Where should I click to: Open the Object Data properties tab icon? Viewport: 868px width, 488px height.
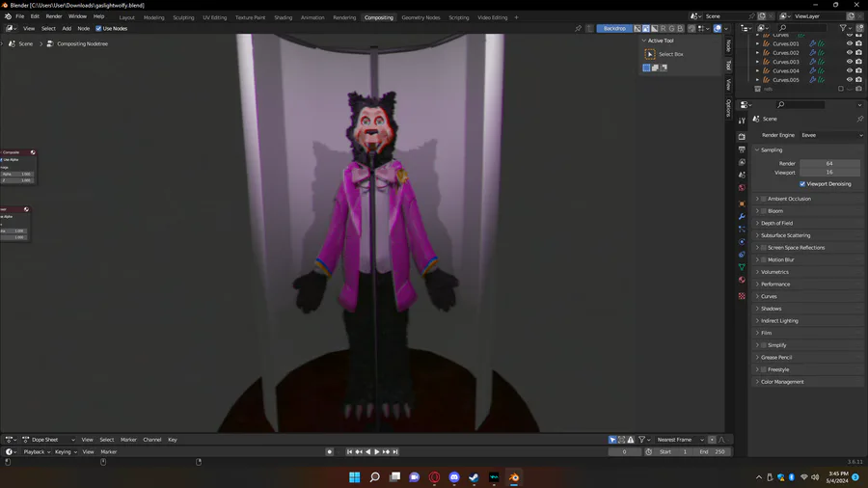[742, 267]
